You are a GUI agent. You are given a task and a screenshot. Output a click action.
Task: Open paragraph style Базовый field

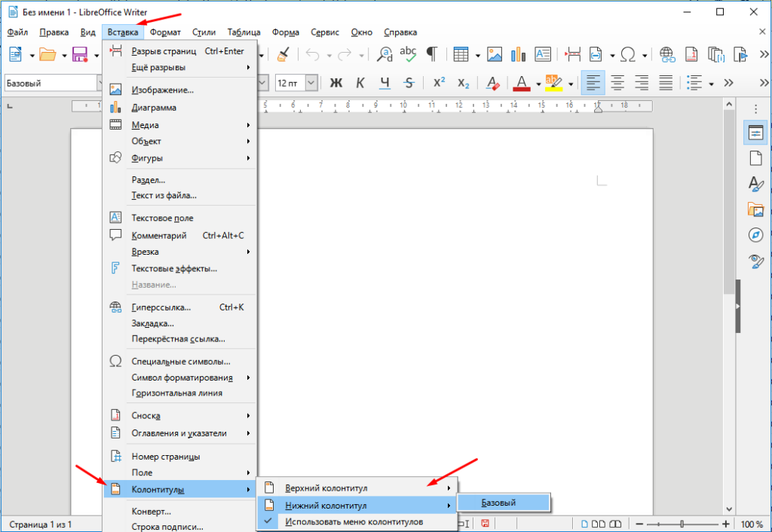point(51,83)
